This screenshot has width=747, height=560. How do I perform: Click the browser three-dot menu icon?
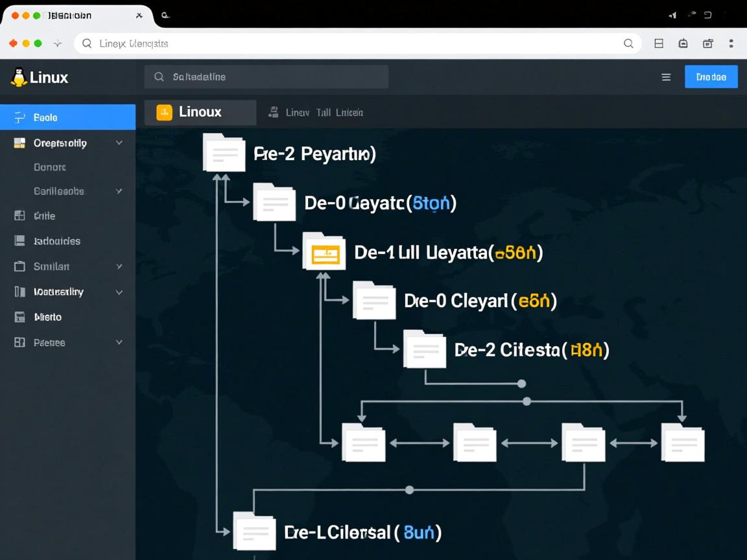click(x=731, y=43)
